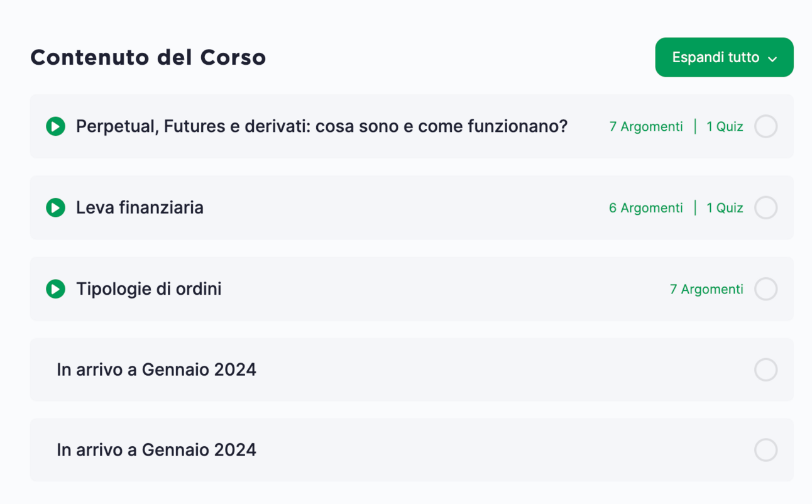Select first In arrivo a Gennaio 2024 title
Screen dimensions: 812x504
click(156, 370)
